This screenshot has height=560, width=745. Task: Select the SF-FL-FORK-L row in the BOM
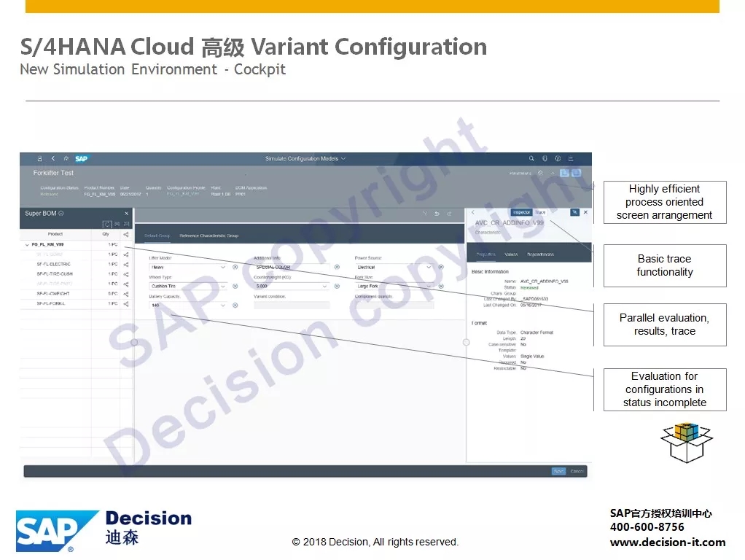pyautogui.click(x=76, y=304)
